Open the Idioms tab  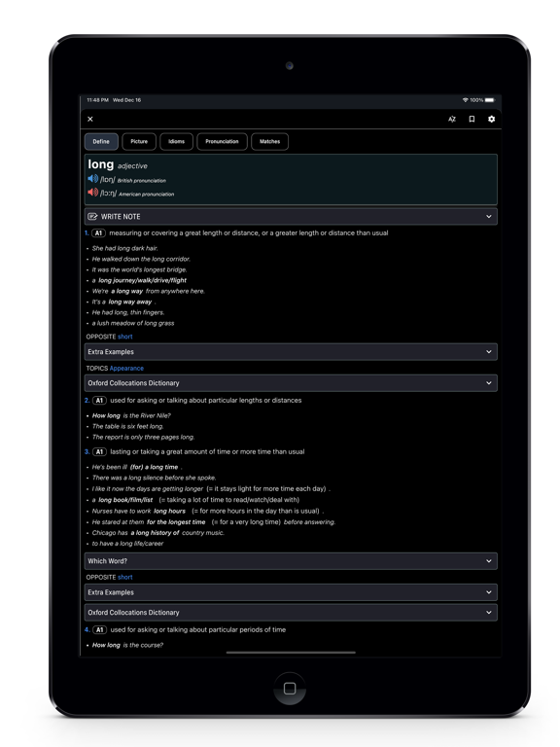click(x=176, y=141)
